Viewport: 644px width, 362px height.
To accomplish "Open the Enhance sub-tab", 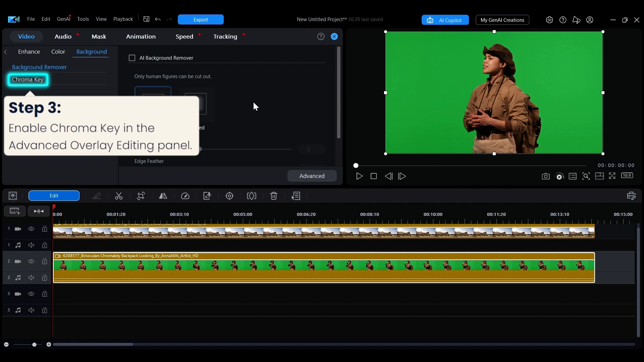I will pos(29,52).
